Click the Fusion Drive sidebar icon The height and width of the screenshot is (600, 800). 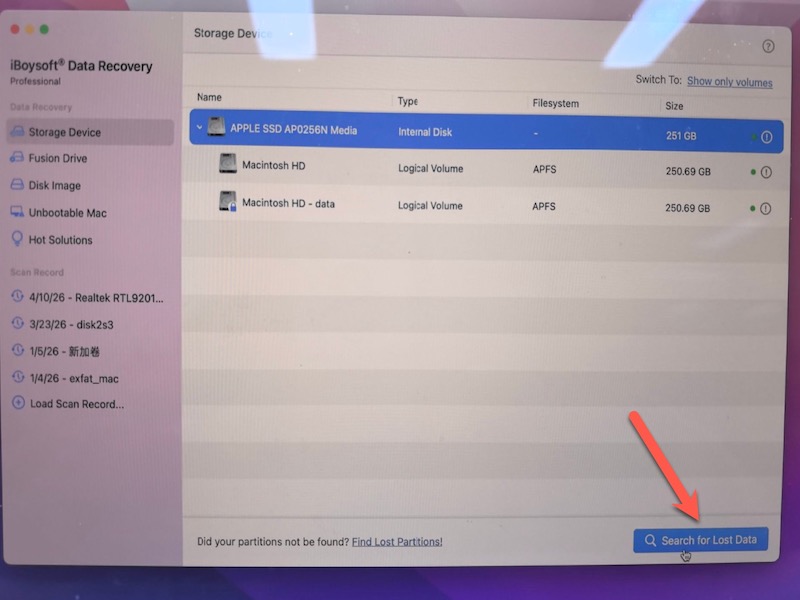17,158
